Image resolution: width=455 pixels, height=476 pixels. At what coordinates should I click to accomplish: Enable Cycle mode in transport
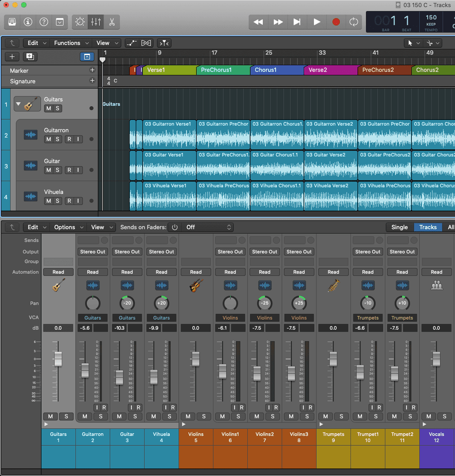[354, 22]
